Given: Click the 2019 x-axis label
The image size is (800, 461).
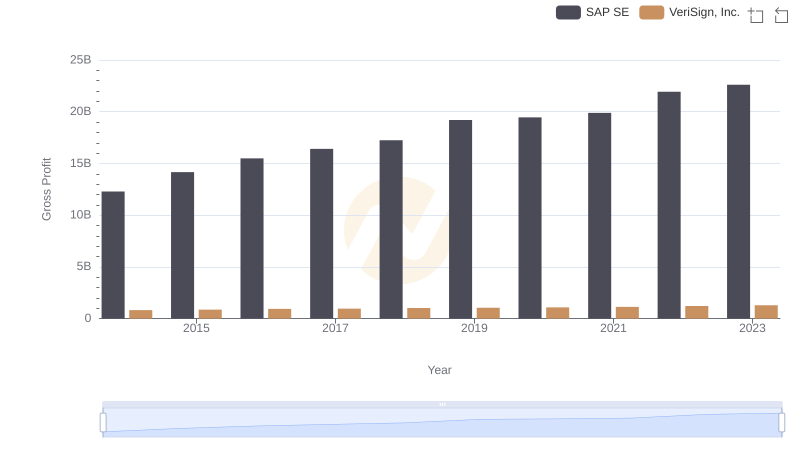Looking at the screenshot, I should 474,328.
